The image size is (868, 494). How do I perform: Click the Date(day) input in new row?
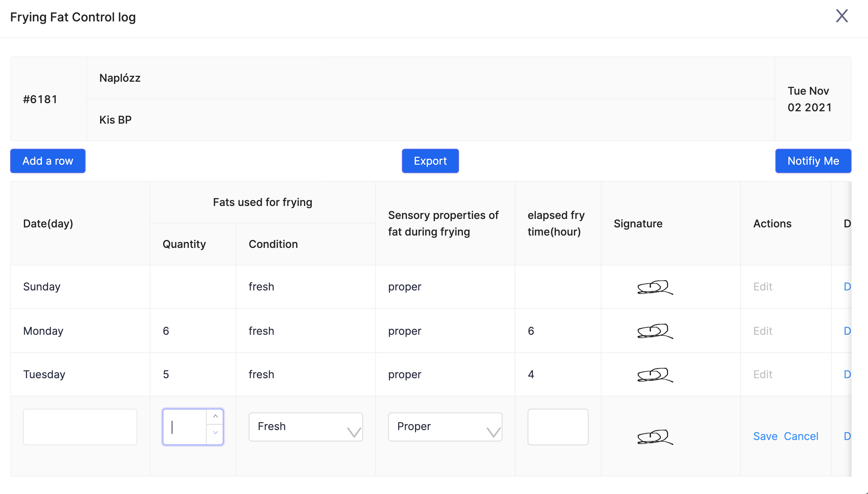coord(80,426)
